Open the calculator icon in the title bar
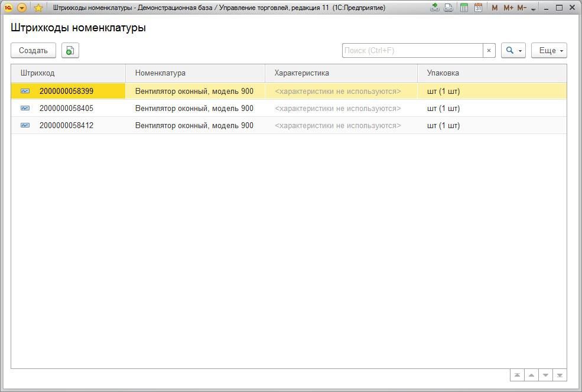Viewport: 582px width, 392px height. (464, 8)
